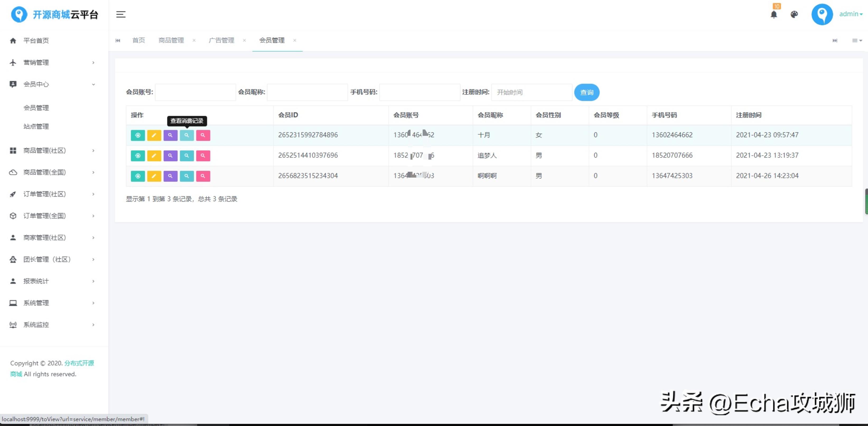View consumption records for 十月 via teal magnifier

point(187,135)
